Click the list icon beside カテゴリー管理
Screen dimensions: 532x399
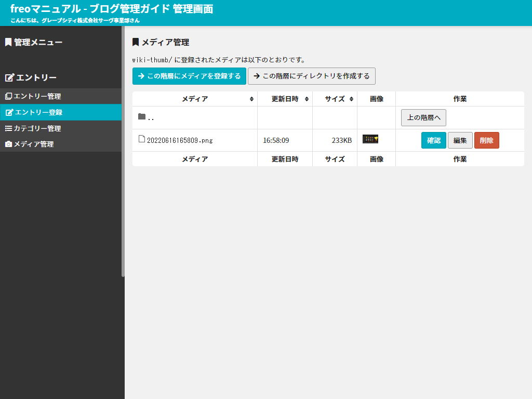pos(8,129)
